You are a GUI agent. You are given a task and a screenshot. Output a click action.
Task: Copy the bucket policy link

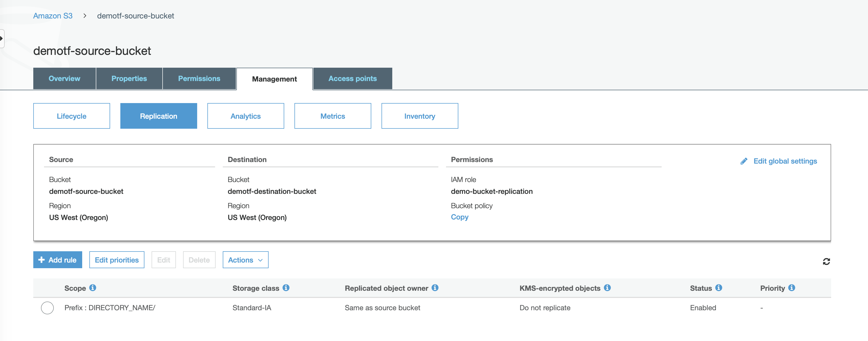click(459, 217)
